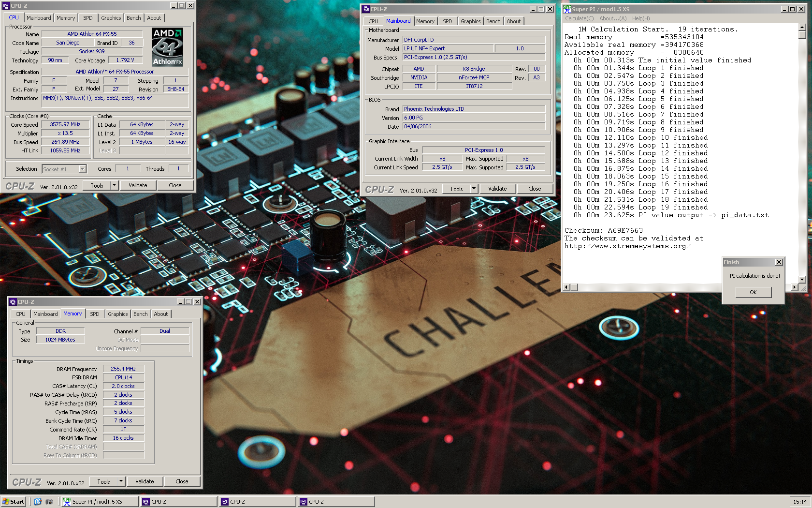Image resolution: width=812 pixels, height=508 pixels.
Task: Close the Finish dialog with X
Action: pyautogui.click(x=779, y=262)
